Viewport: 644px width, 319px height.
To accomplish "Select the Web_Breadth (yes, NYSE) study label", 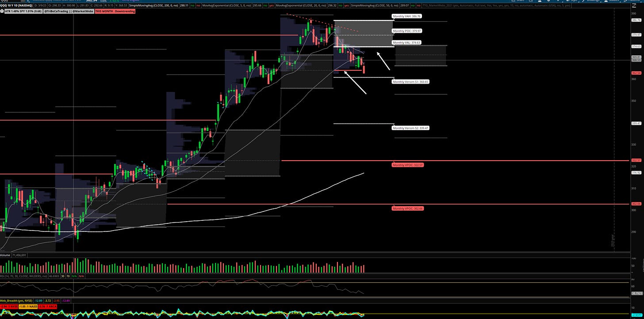I will [x=16, y=301].
